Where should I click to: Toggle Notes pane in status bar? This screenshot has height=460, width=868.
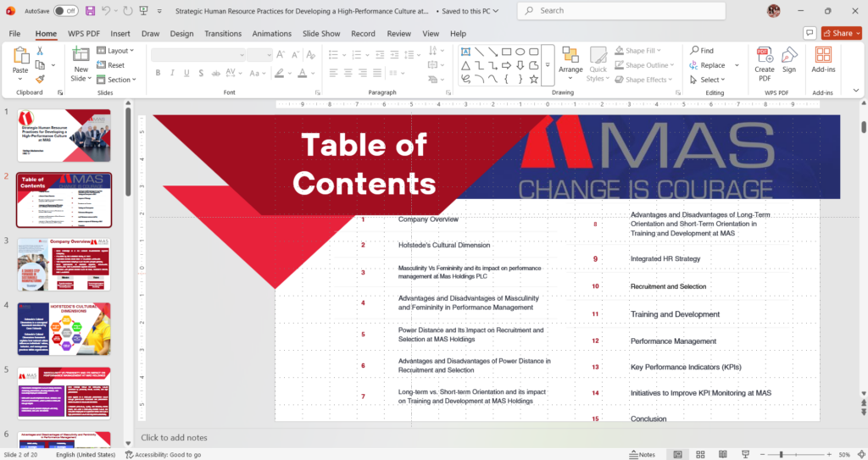(643, 454)
